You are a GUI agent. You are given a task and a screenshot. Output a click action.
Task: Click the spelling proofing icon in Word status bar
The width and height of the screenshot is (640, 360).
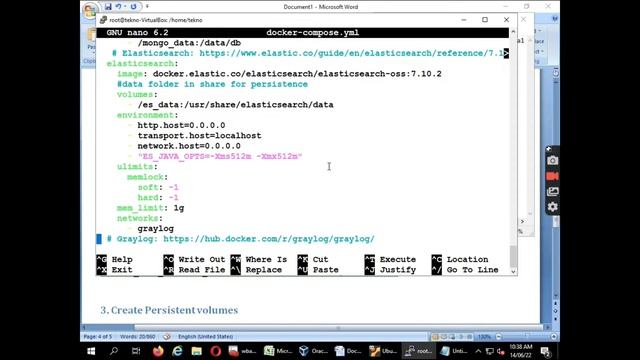tap(167, 337)
